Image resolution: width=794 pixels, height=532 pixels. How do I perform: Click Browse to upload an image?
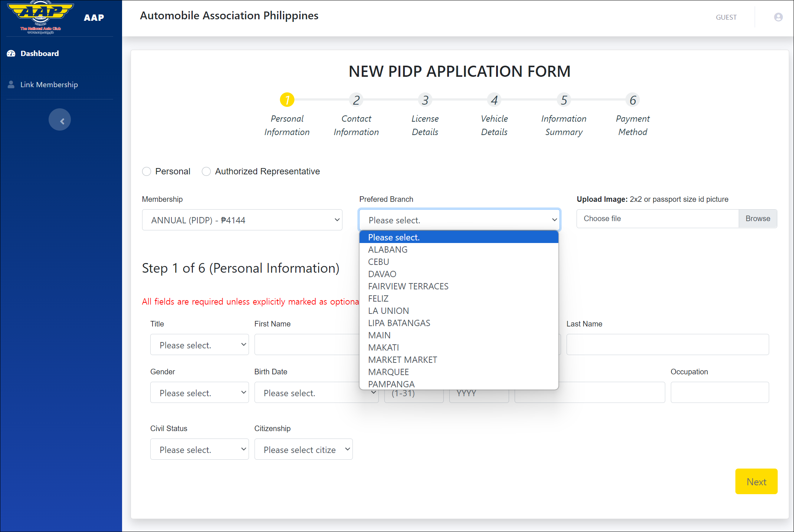[x=757, y=219]
